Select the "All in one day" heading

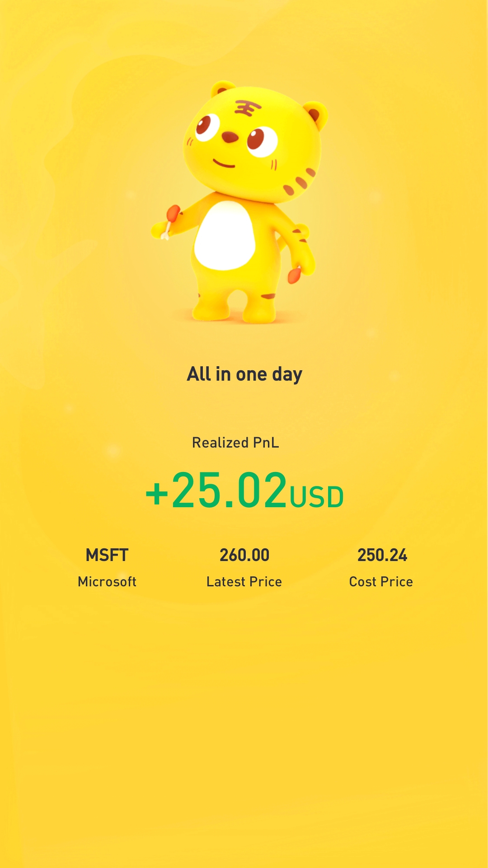244,374
